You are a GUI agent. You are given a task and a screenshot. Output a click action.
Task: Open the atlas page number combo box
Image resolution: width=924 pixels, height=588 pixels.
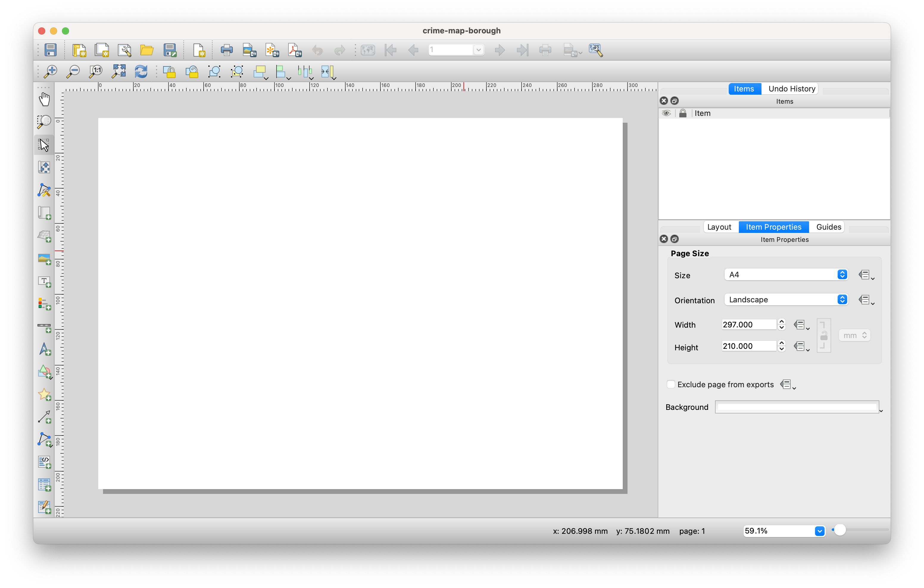456,50
